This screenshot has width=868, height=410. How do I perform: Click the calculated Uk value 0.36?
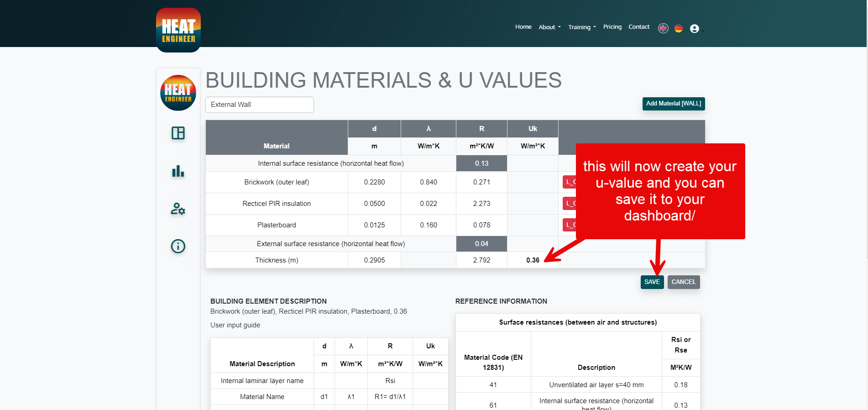pyautogui.click(x=533, y=260)
